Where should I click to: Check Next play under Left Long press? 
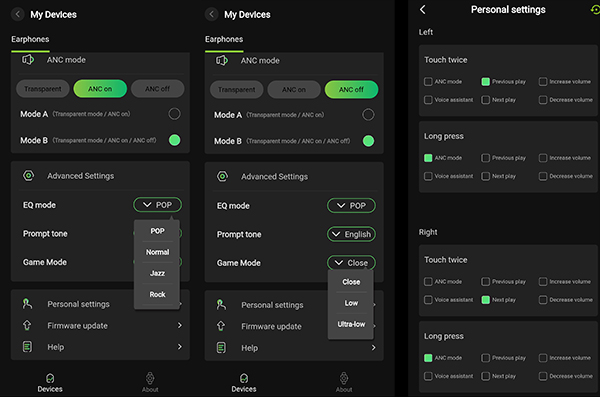coord(486,176)
